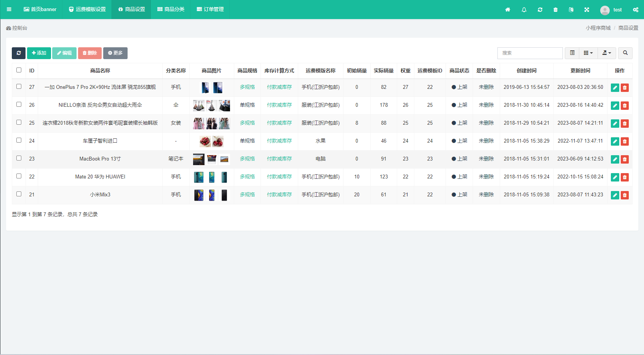Toggle fullscreen mode icon
Screen dimensions: 644x355
pos(587,10)
